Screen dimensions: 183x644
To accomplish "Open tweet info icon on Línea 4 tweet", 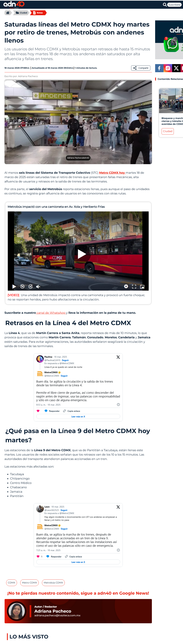I will click(x=118, y=405).
